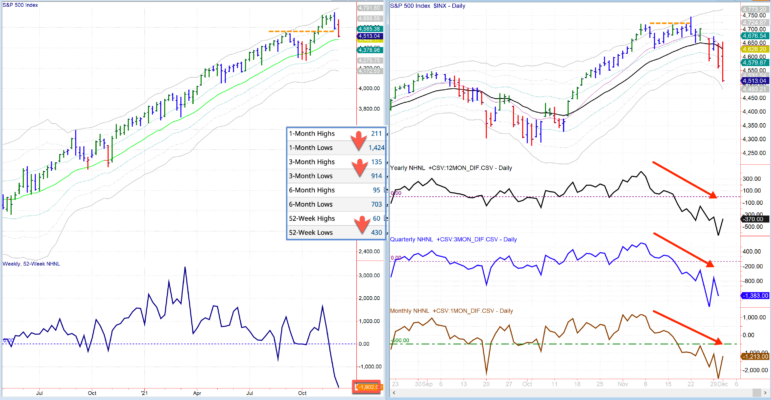
Task: Click the horizontal scrollbar thumb under daily chart
Action: (x=757, y=393)
